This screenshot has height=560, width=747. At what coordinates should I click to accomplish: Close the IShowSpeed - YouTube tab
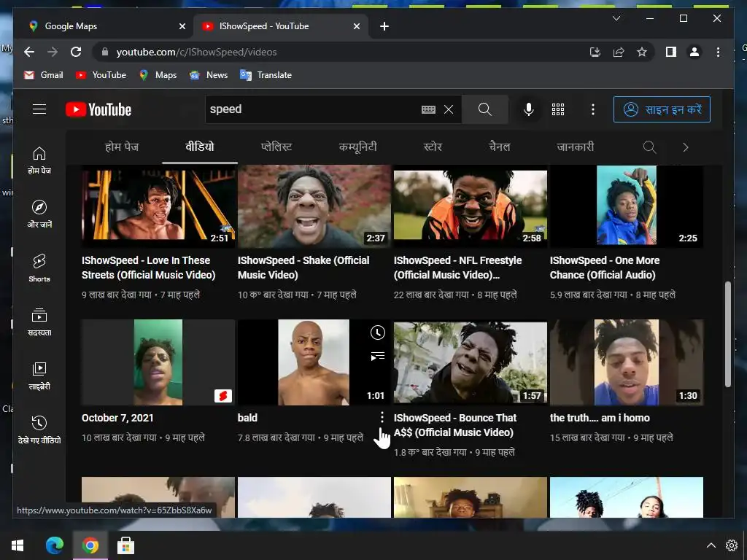356,26
